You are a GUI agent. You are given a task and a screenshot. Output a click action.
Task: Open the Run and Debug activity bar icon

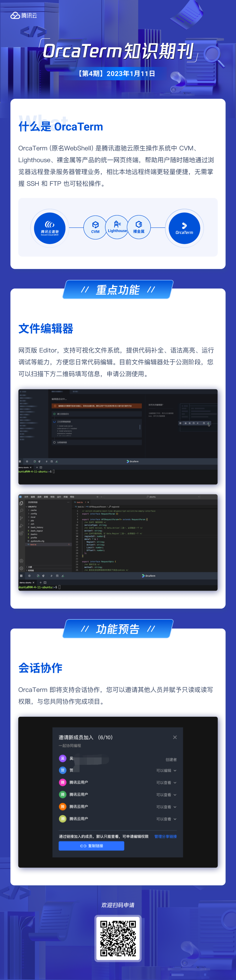pos(21,526)
